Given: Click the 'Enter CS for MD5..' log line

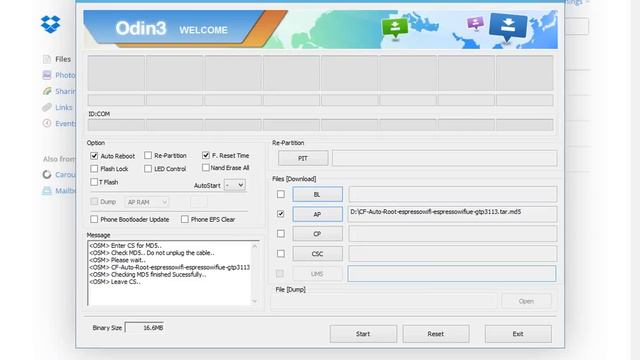Looking at the screenshot, I should click(x=126, y=246).
